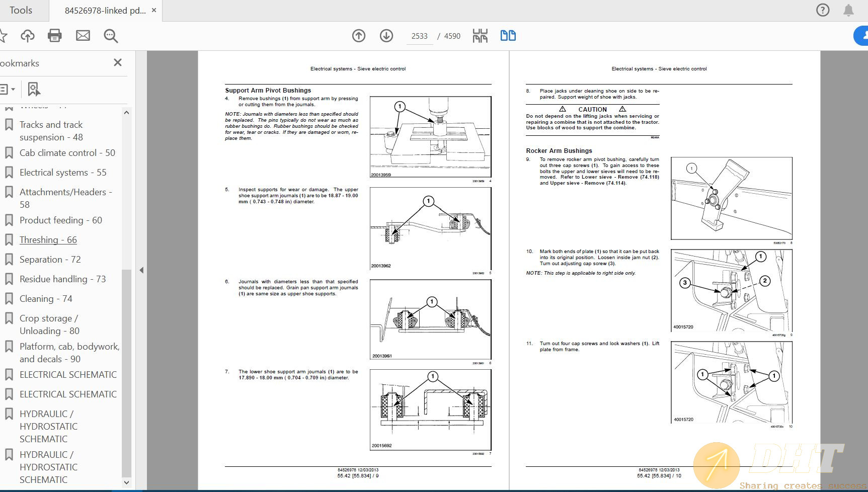The width and height of the screenshot is (868, 492).
Task: Click page footer 55.42 [55.834] / 9
Action: [x=358, y=476]
